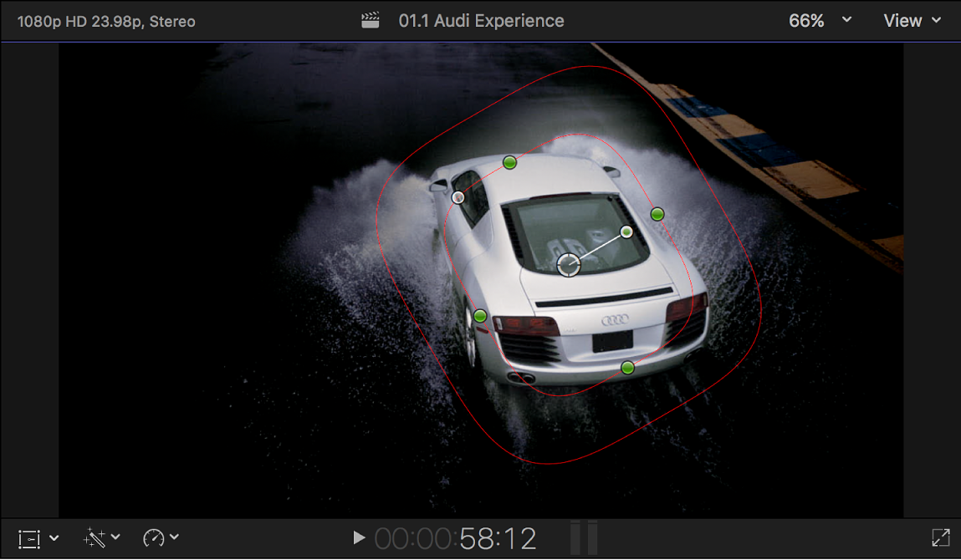This screenshot has width=961, height=560.
Task: Toggle the bottom green mask control point
Action: point(627,368)
